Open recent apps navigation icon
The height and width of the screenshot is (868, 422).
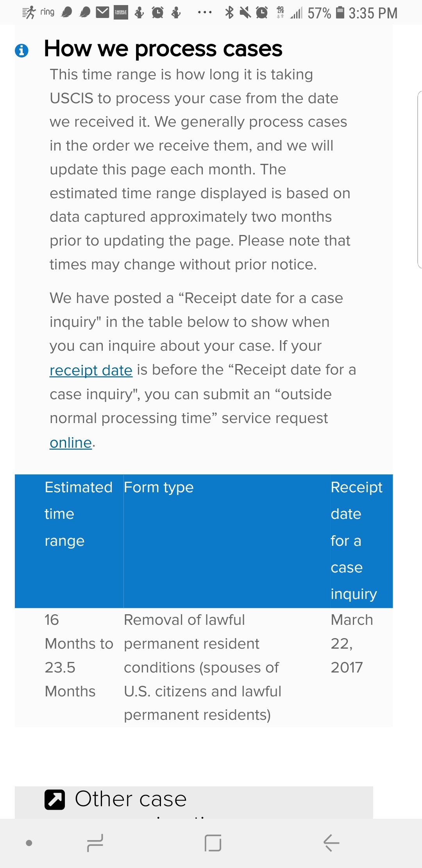tap(95, 843)
